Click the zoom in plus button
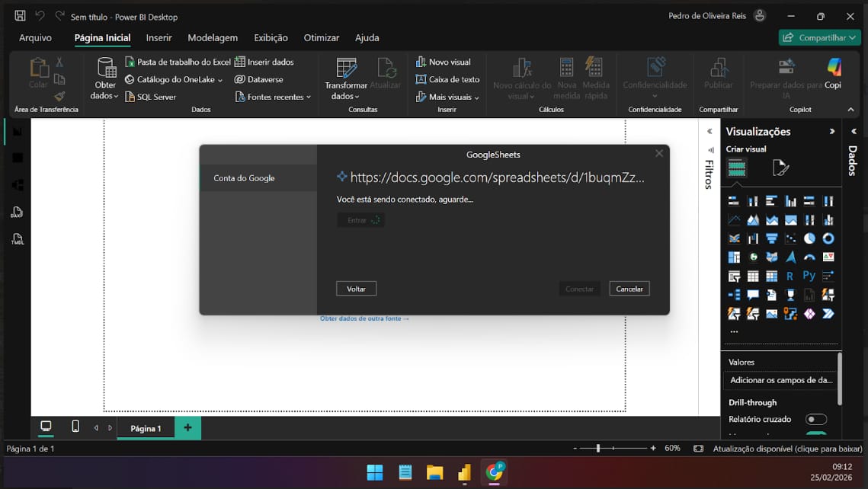The image size is (868, 489). point(653,448)
